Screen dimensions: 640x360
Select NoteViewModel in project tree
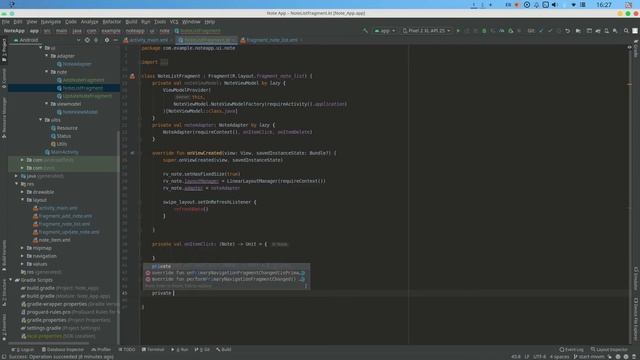80,112
